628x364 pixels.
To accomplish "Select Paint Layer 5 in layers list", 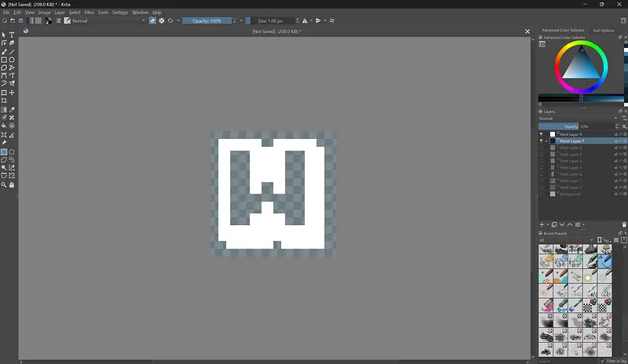I will pyautogui.click(x=571, y=161).
